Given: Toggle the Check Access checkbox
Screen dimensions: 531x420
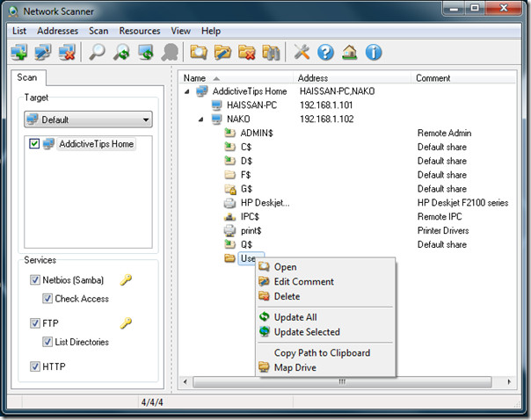Looking at the screenshot, I should pyautogui.click(x=47, y=299).
